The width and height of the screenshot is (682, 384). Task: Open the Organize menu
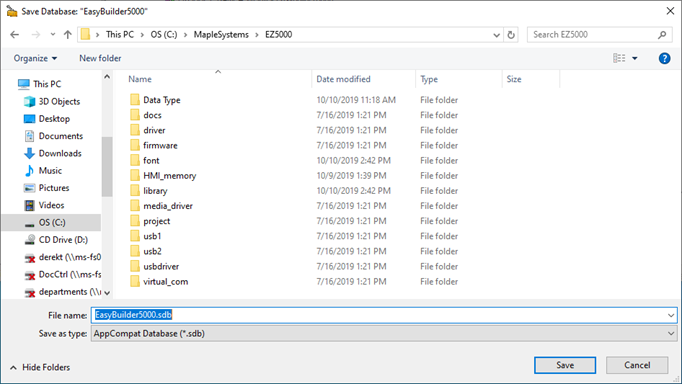35,58
